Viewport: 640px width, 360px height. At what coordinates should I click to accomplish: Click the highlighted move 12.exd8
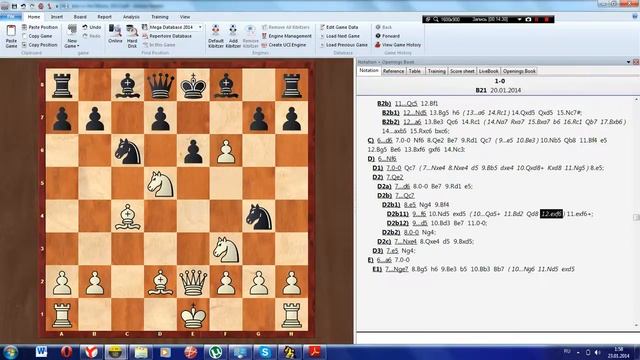coord(551,214)
